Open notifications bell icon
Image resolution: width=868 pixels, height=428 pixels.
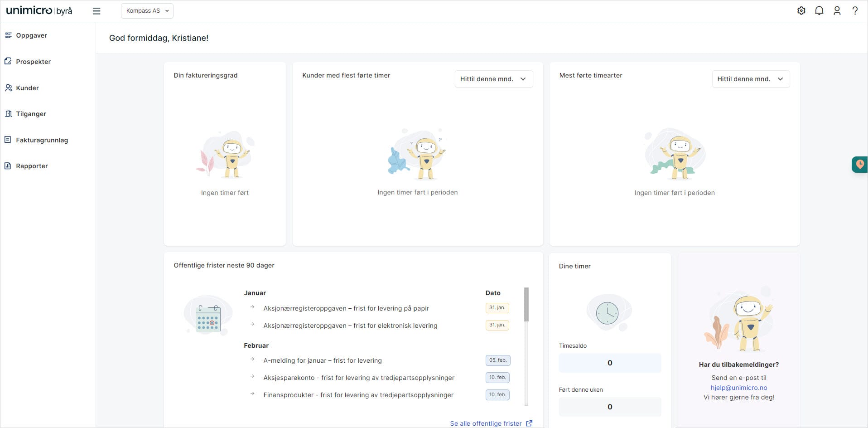(819, 11)
